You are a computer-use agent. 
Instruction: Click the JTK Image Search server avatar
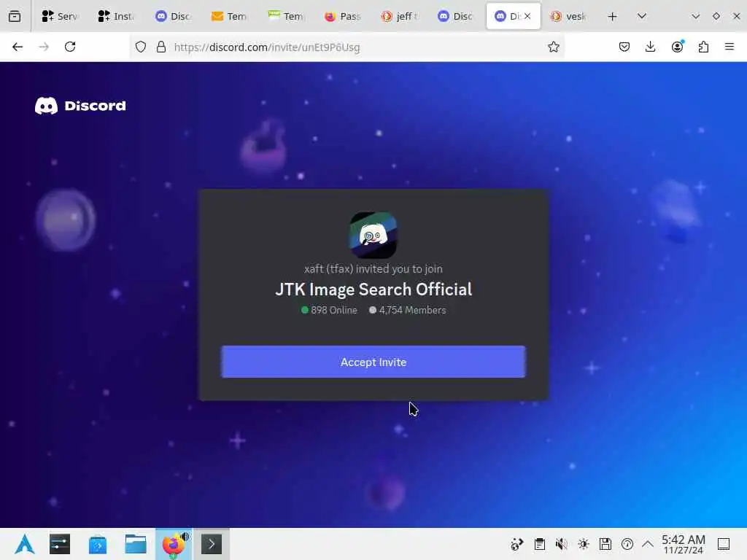[x=373, y=236]
